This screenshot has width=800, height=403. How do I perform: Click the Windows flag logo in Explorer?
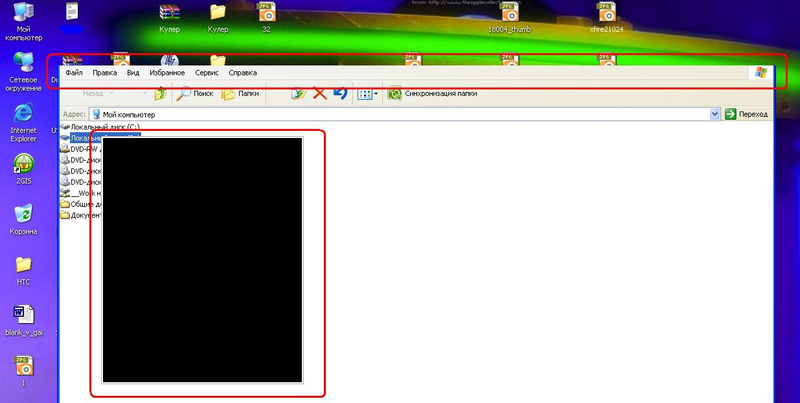pos(761,72)
